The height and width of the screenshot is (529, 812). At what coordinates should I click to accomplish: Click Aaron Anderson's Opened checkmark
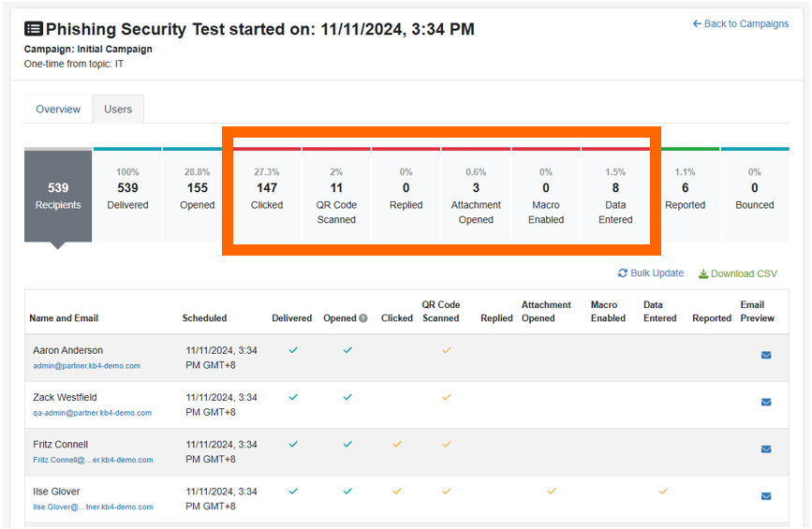click(347, 350)
